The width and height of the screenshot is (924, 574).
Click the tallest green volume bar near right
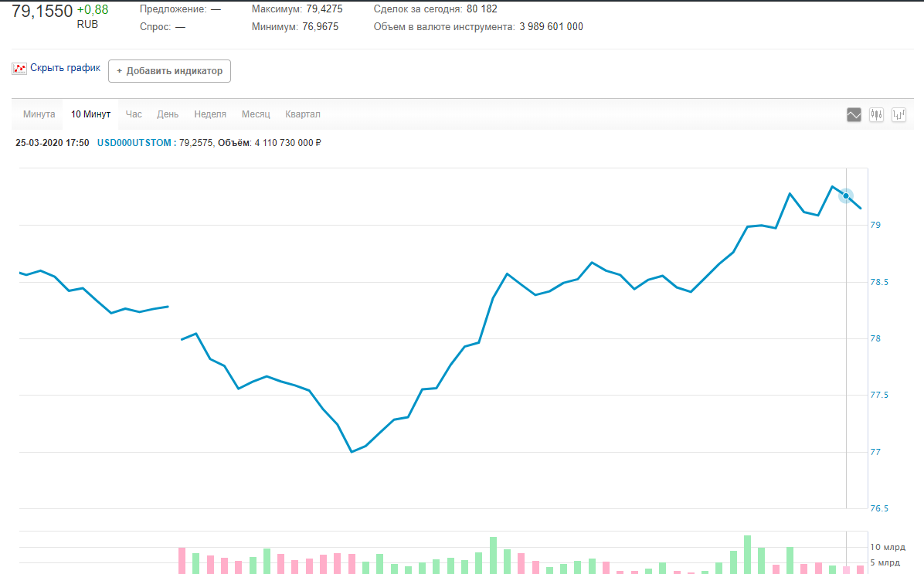(x=747, y=554)
